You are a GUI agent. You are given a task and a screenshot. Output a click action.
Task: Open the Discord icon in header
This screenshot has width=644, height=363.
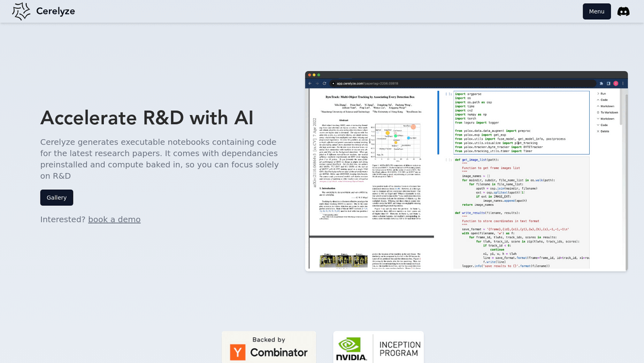623,11
